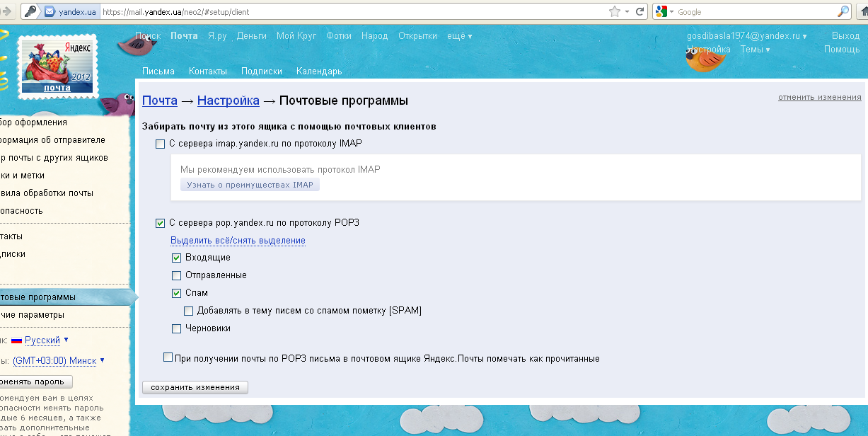The image size is (868, 436).
Task: Uncheck the Спам folder checkbox
Action: tap(177, 293)
